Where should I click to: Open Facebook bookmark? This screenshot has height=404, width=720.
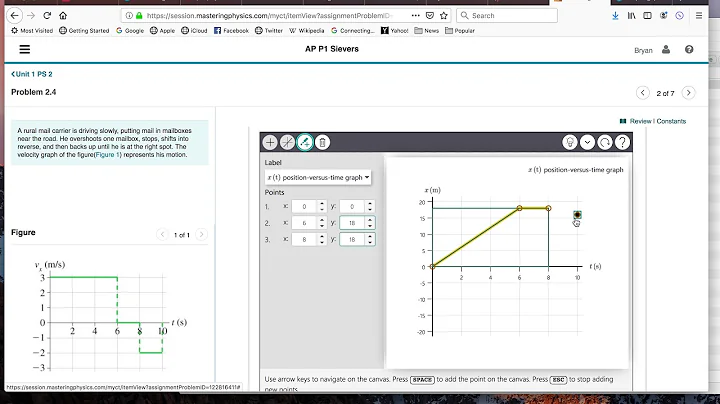231,31
